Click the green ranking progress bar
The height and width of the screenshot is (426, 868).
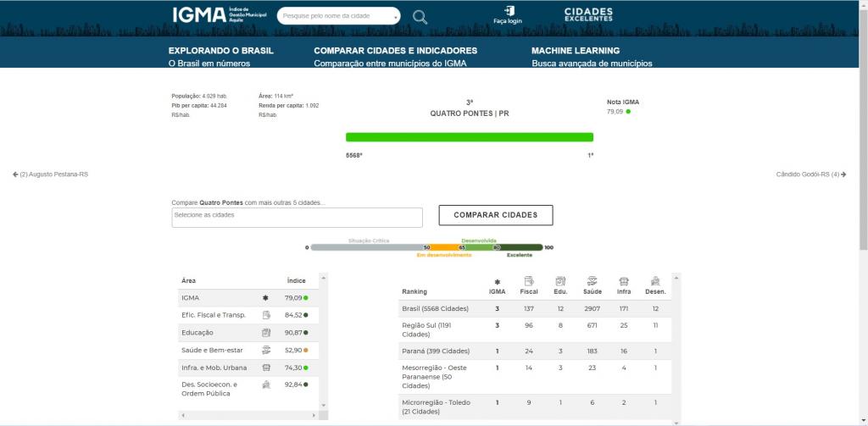(x=470, y=137)
